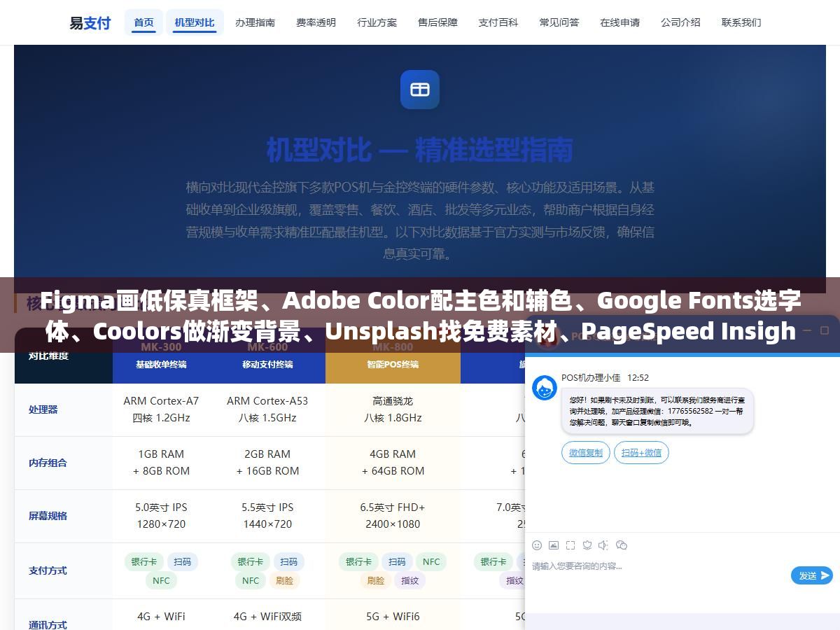Click the rating flower icon in chat

point(587,545)
